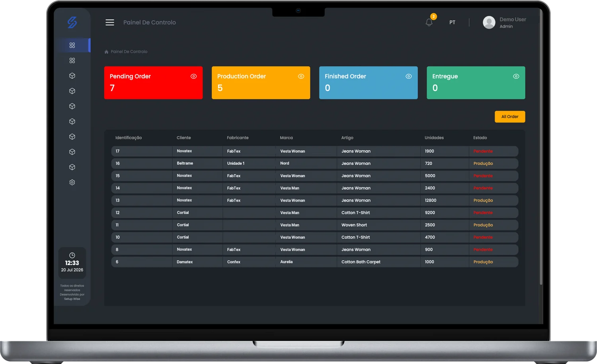Click the All Order button
Image resolution: width=597 pixels, height=364 pixels.
click(510, 117)
